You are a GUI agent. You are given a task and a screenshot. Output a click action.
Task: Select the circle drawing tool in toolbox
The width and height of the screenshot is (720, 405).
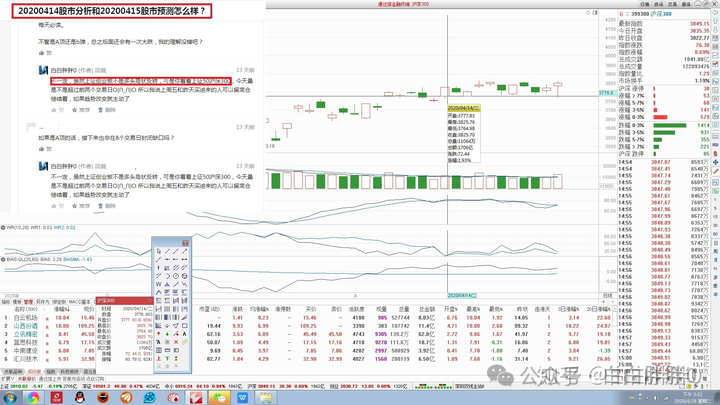point(176,276)
